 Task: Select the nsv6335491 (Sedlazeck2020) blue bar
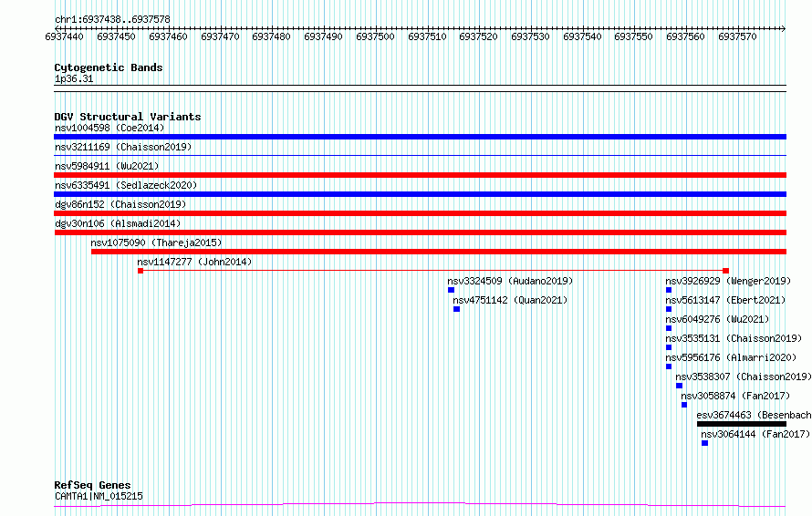[420, 194]
